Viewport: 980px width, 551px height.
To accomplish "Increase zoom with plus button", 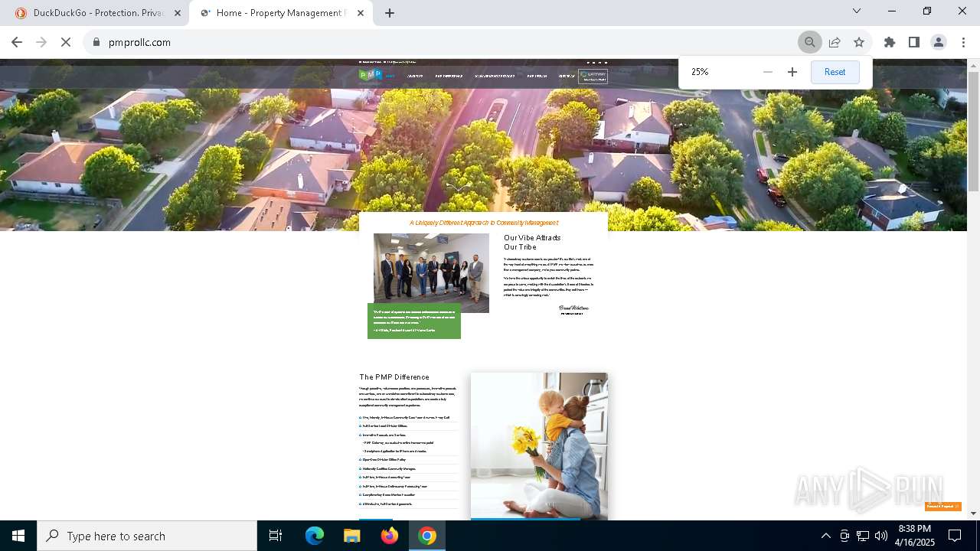I will pos(792,72).
